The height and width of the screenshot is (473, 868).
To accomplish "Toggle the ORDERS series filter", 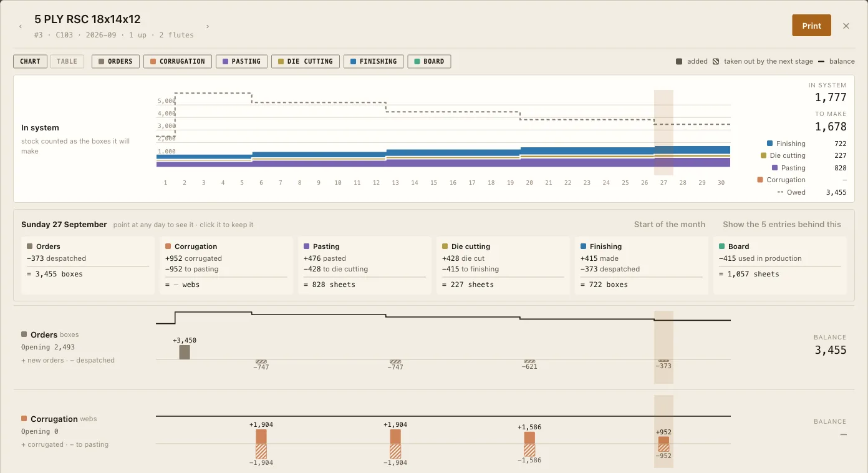I will (x=115, y=62).
